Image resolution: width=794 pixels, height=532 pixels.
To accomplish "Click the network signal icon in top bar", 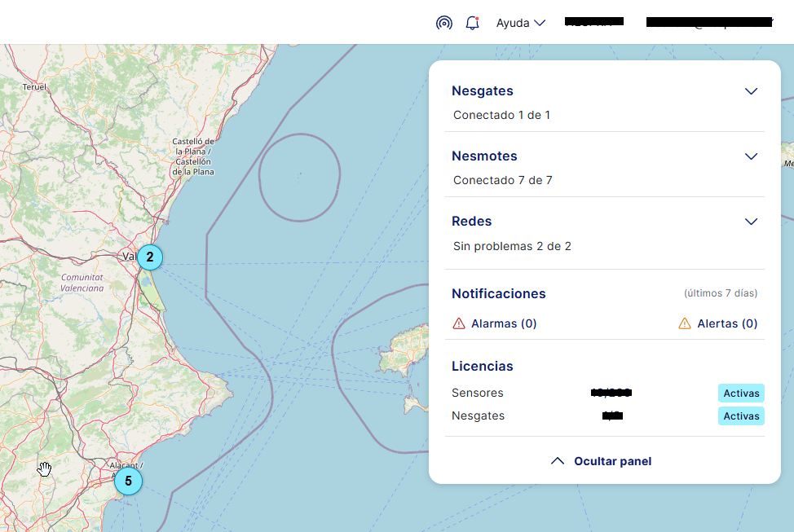I will click(x=443, y=23).
